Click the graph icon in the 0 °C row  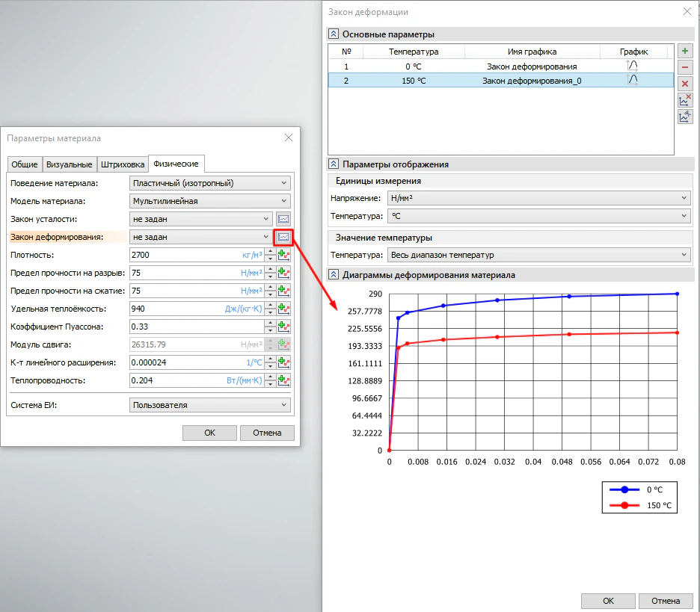[632, 66]
